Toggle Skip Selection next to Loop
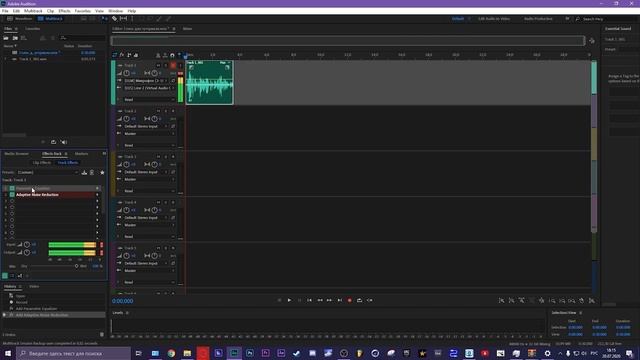This screenshot has width=640, height=360. tap(370, 300)
